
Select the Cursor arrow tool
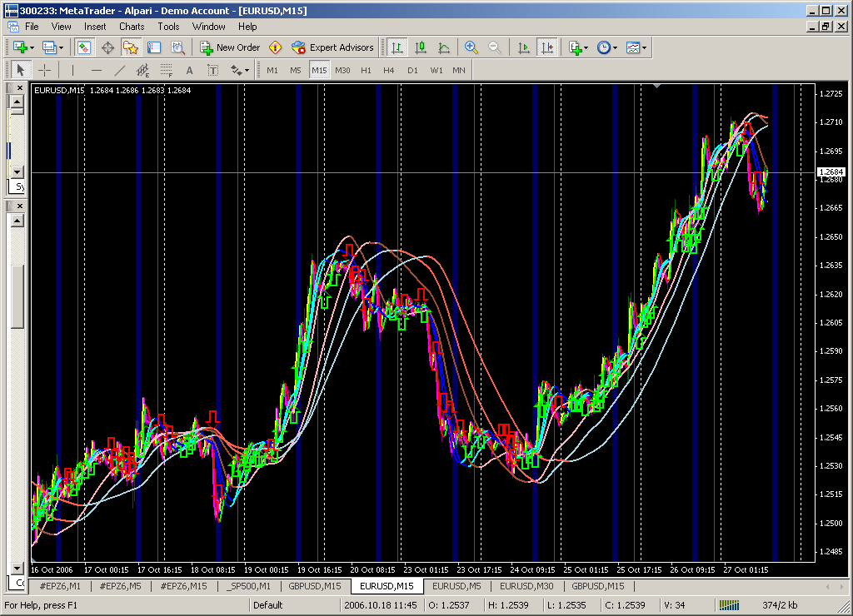pos(21,70)
